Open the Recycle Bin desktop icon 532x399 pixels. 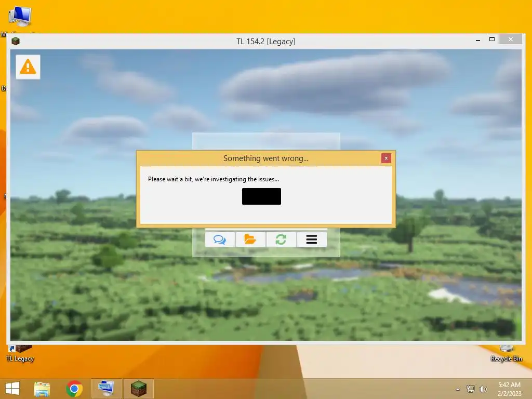pyautogui.click(x=506, y=353)
